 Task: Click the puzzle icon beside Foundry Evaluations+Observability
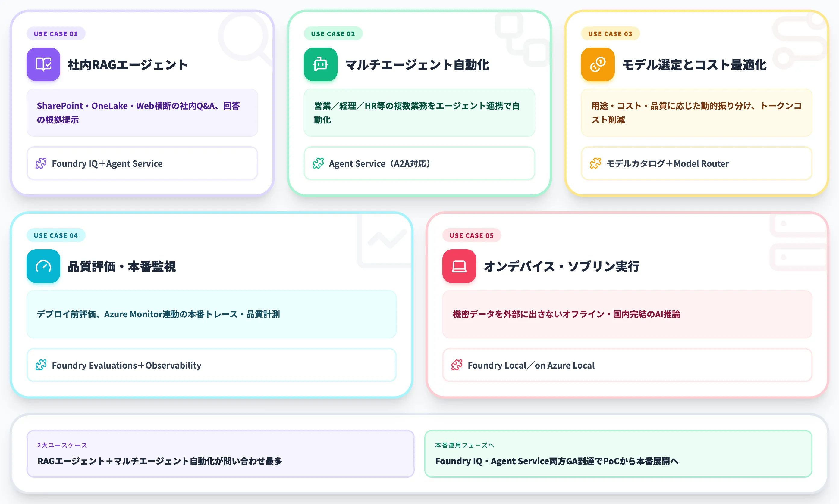[41, 365]
